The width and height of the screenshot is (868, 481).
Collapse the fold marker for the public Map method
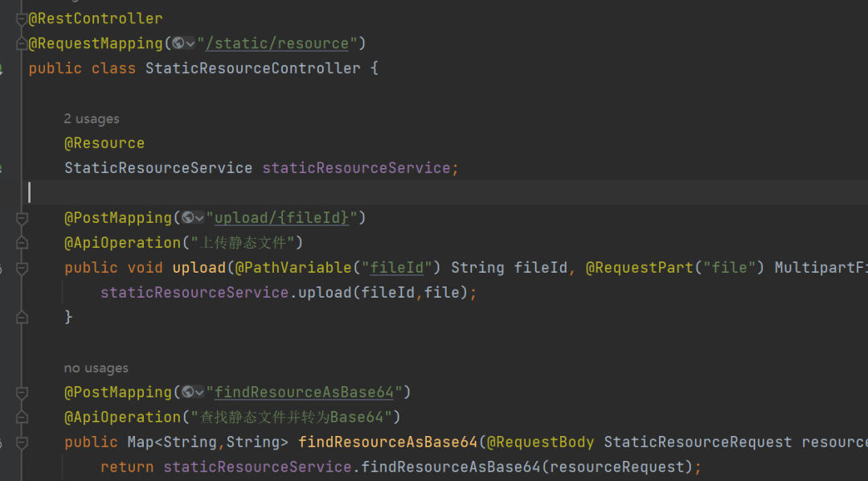(22, 442)
